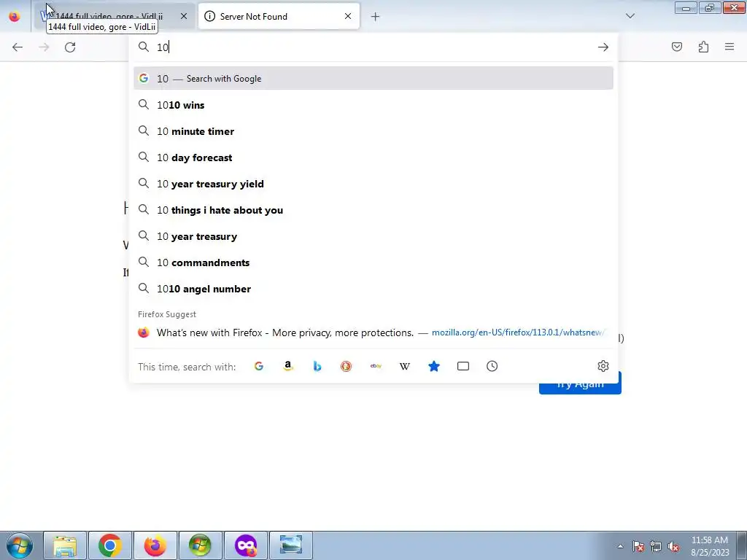The width and height of the screenshot is (747, 560).
Task: Reload the current page
Action: [x=70, y=47]
